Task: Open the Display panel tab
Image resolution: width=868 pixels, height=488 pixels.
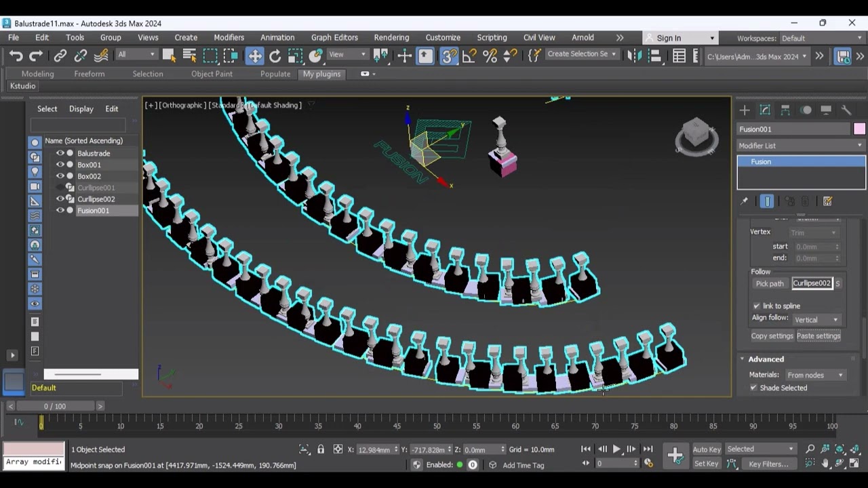Action: [x=826, y=110]
